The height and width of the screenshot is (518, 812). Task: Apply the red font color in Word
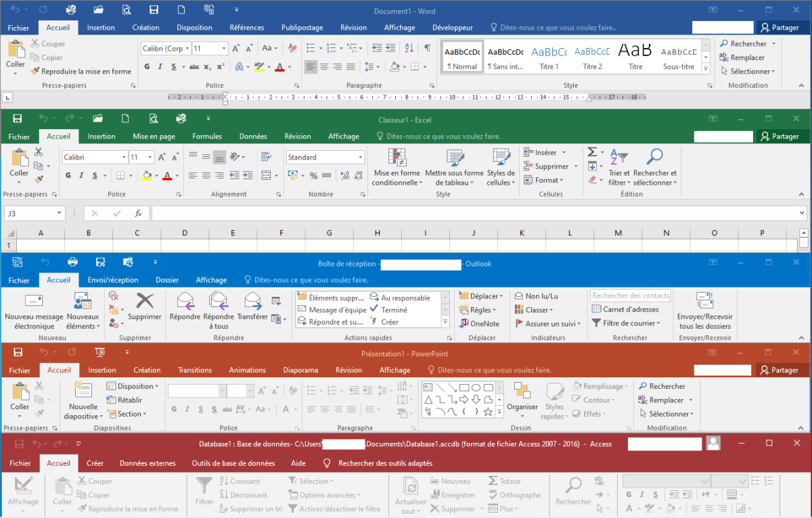pos(279,67)
